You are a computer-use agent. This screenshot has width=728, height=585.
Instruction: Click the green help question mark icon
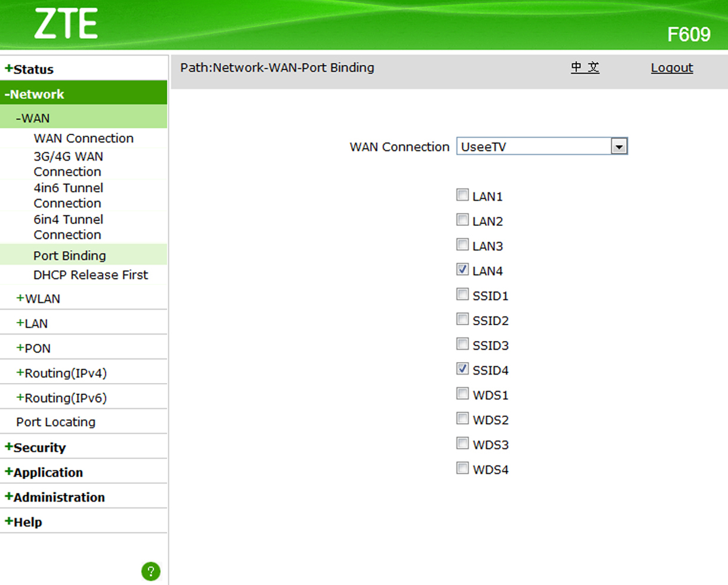[x=150, y=571]
